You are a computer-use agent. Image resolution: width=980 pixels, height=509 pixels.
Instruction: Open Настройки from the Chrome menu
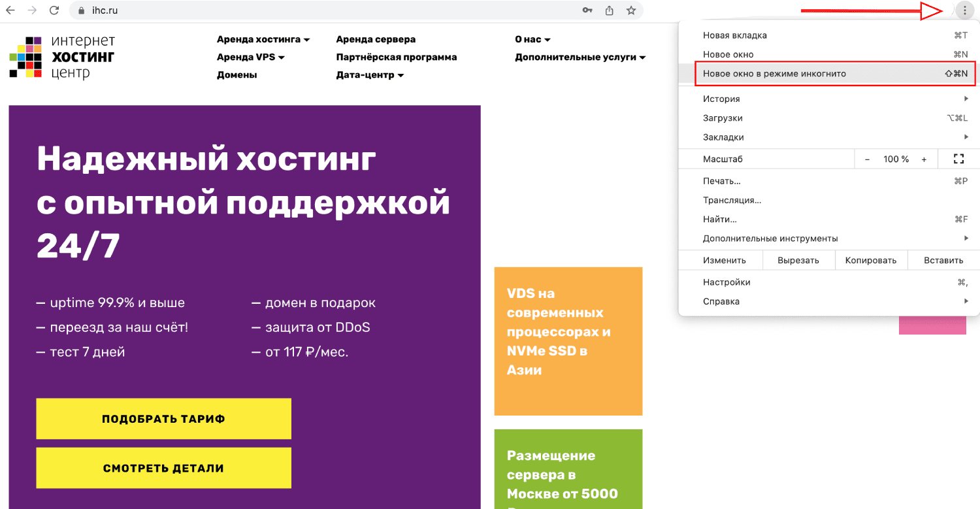[829, 282]
